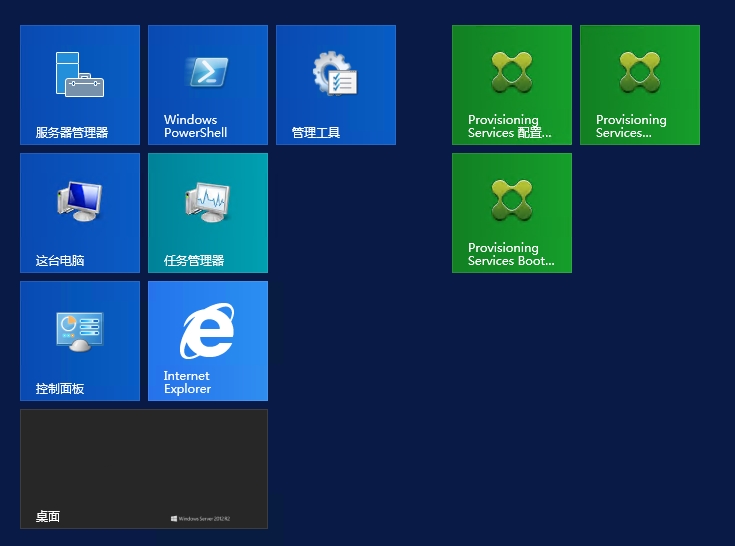Open the tile labeled only Provisioning Services...
The width and height of the screenshot is (735, 546).
coord(640,85)
